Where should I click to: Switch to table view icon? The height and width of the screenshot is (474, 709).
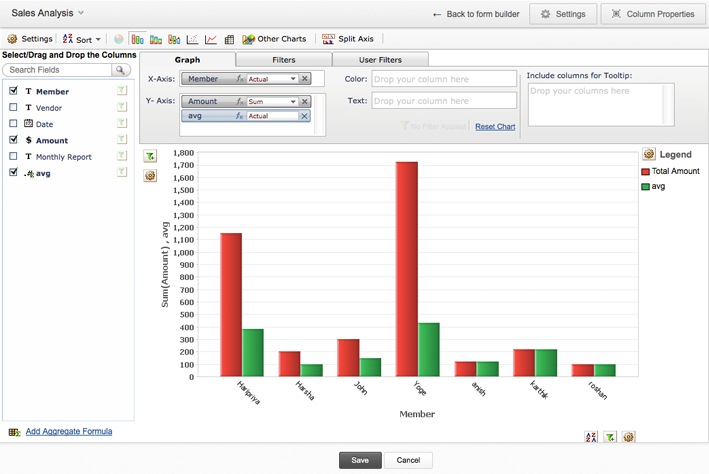coord(229,39)
